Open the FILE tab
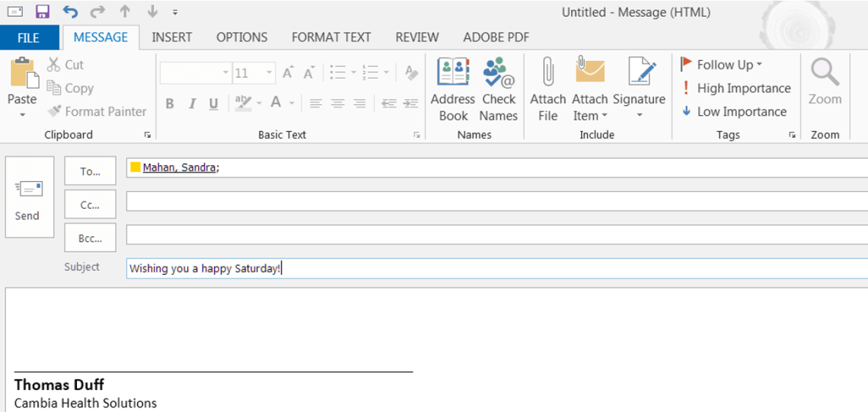 point(29,37)
